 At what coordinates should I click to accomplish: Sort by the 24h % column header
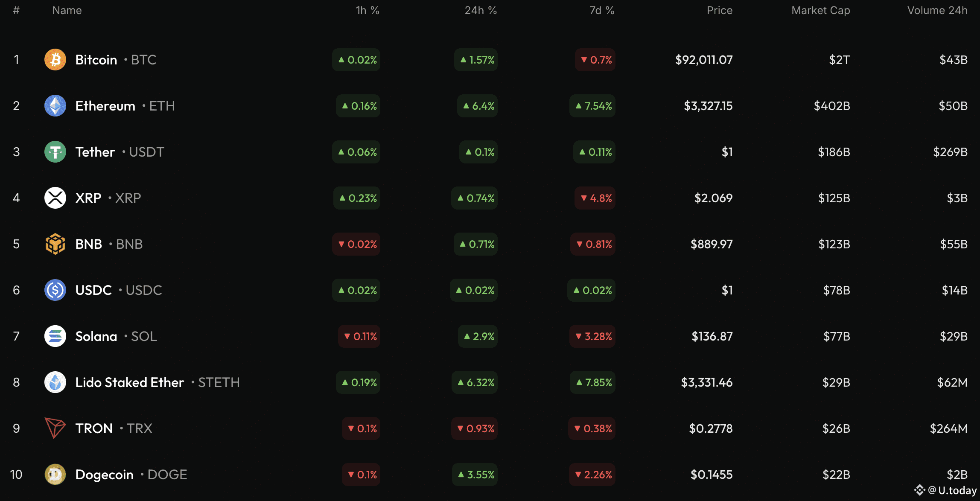(481, 10)
